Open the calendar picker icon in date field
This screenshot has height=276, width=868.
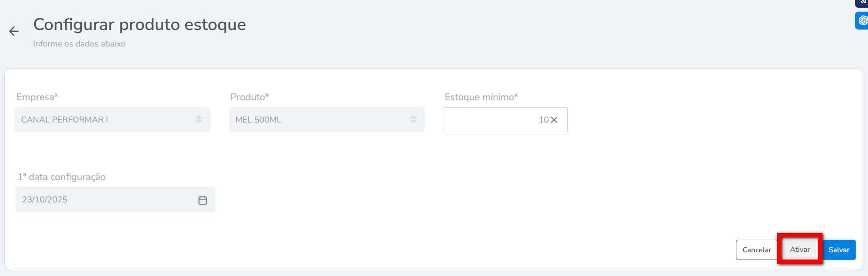pyautogui.click(x=203, y=200)
